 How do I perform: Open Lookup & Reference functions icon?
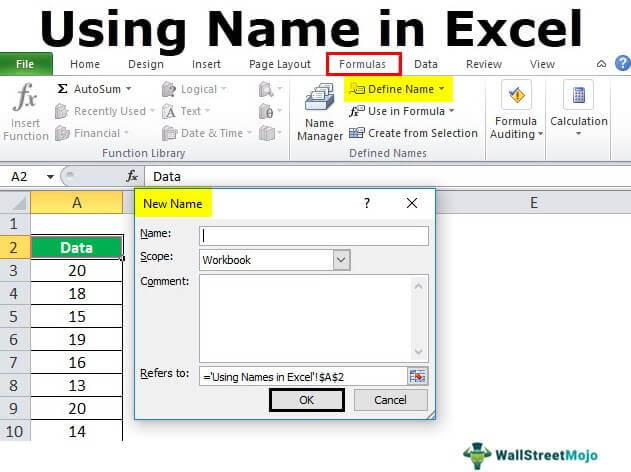click(x=270, y=89)
